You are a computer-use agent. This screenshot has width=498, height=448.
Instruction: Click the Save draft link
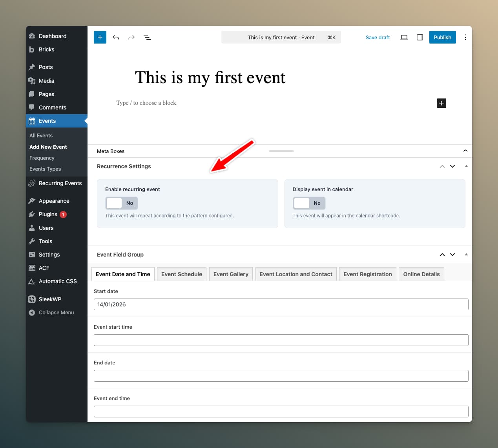[378, 37]
